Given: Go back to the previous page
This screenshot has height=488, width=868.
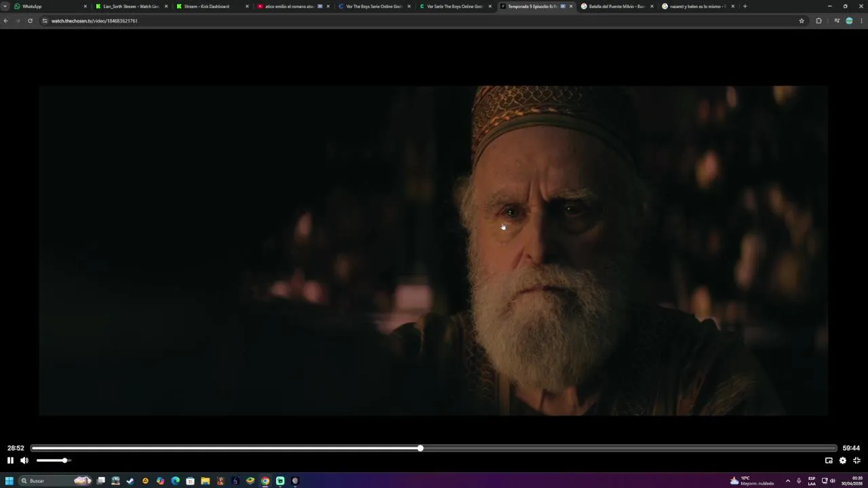Looking at the screenshot, I should (5, 21).
